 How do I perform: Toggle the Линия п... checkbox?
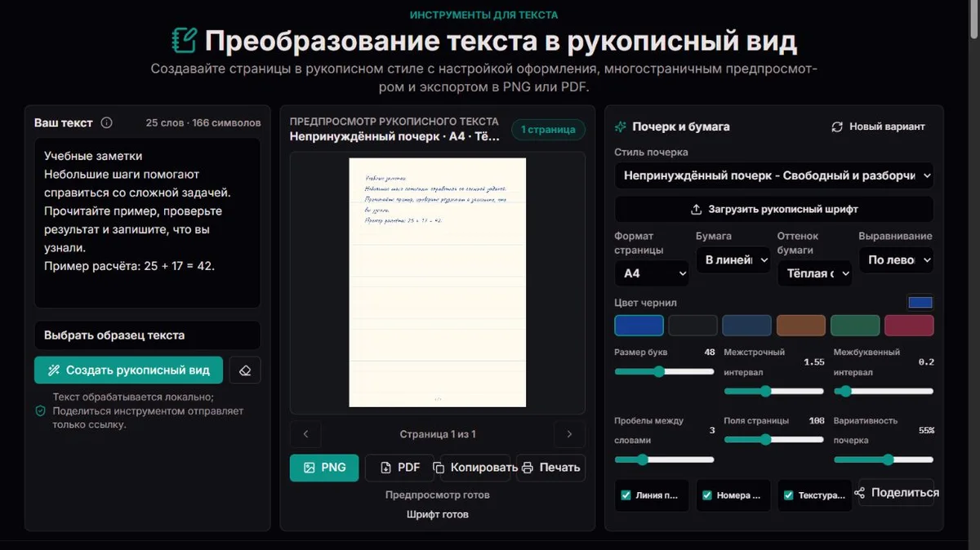coord(626,495)
